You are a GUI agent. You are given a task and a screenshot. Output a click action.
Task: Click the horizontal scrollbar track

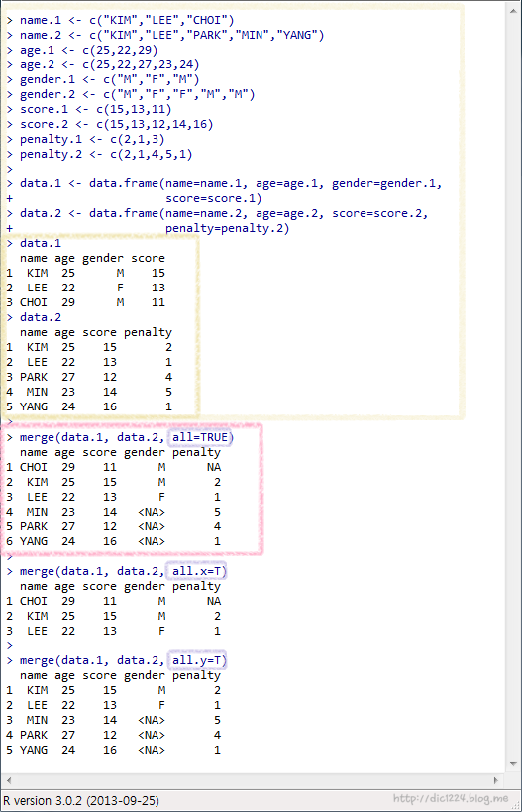pos(253,780)
